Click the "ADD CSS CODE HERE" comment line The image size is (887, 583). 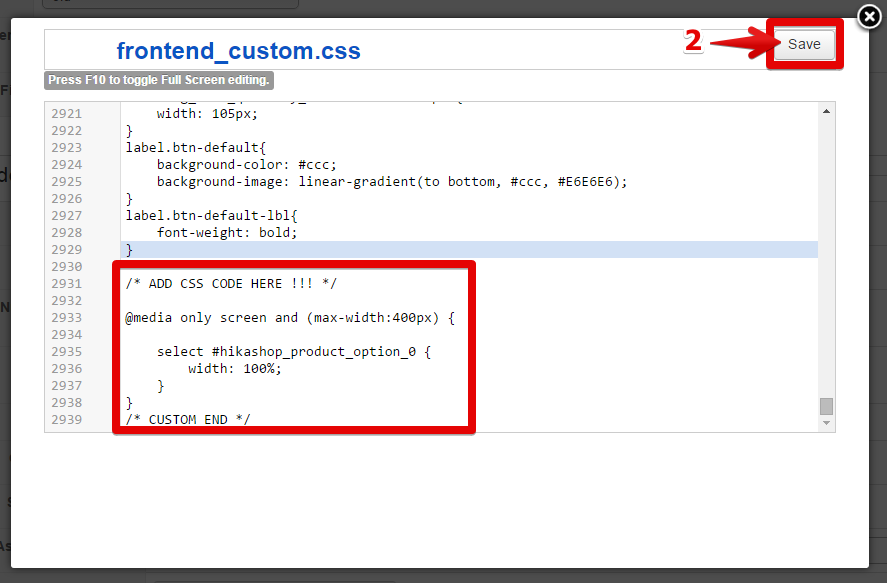233,283
